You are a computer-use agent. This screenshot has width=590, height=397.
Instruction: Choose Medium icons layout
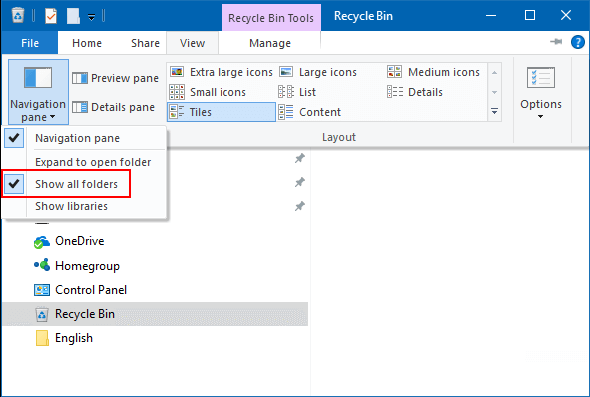tap(433, 71)
